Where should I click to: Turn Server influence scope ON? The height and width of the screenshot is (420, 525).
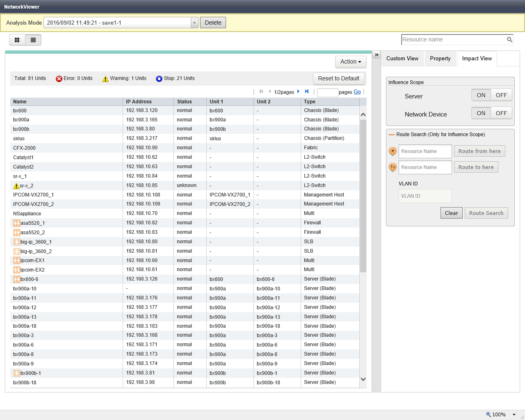(481, 95)
